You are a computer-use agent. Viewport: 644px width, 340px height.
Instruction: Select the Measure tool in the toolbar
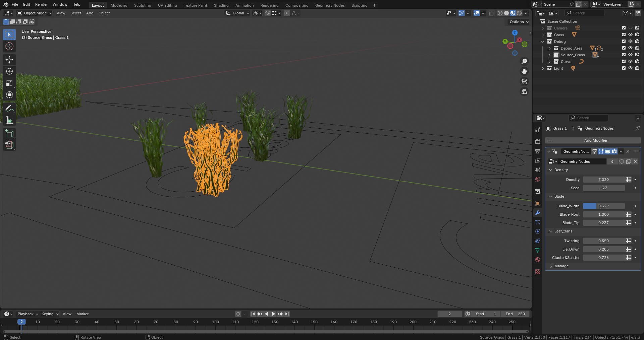(9, 120)
